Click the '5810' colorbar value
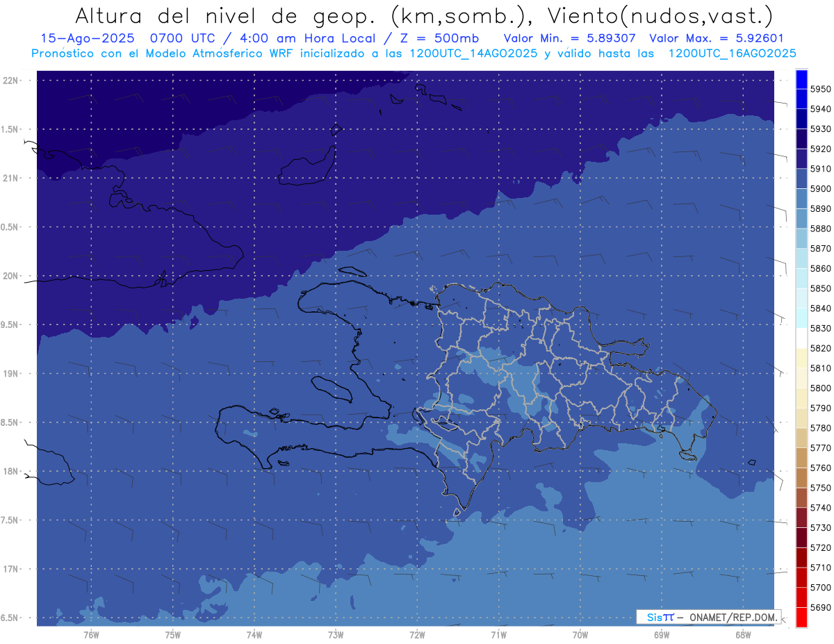Screen dimensions: 834x644 [821, 368]
